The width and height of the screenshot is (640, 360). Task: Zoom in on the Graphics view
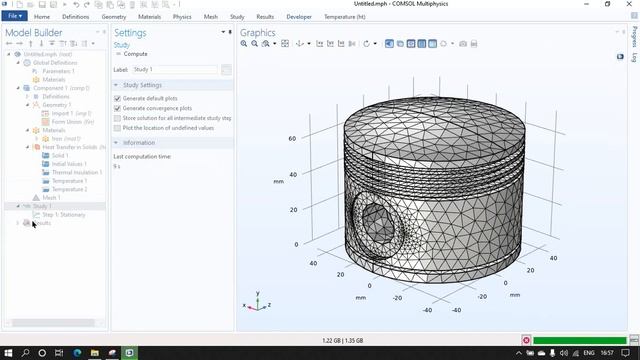(x=244, y=44)
